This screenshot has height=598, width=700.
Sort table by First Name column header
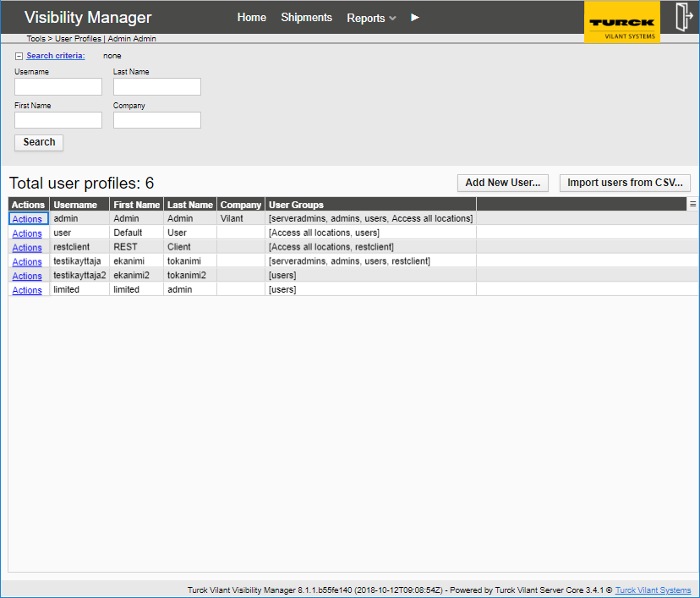[x=137, y=205]
